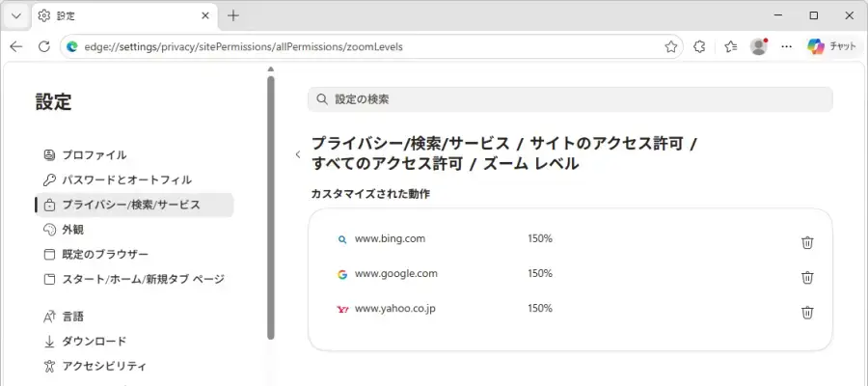Viewport: 868px width, 386px height.
Task: Open 外観 settings section
Action: [x=134, y=230]
